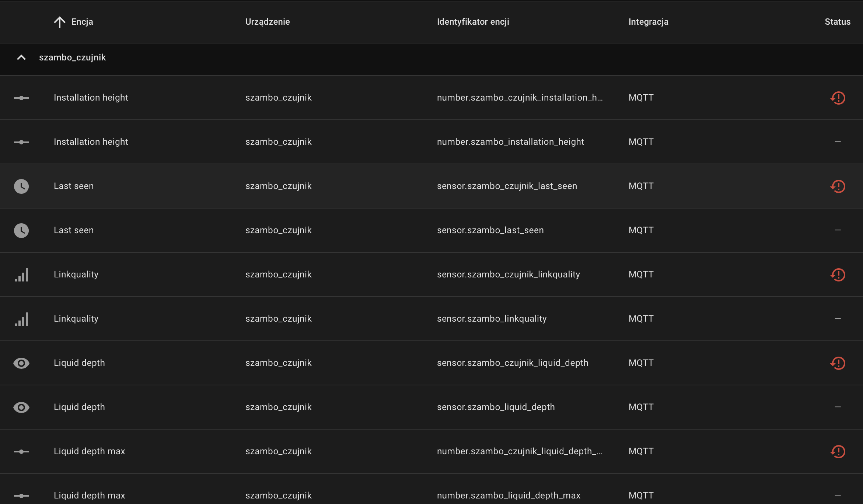863x504 pixels.
Task: Click red status icon on sensor.szambo_czujnik_last_seen row
Action: (838, 186)
